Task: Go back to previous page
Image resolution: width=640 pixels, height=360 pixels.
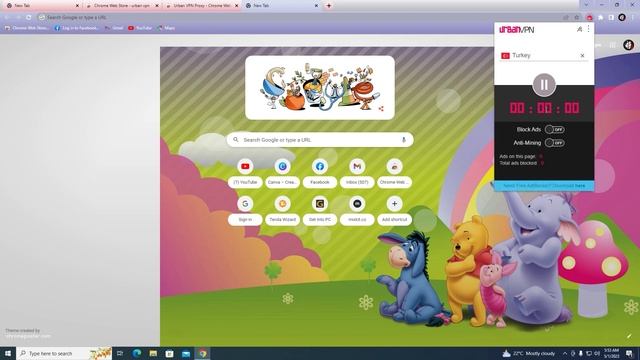Action: coord(7,18)
